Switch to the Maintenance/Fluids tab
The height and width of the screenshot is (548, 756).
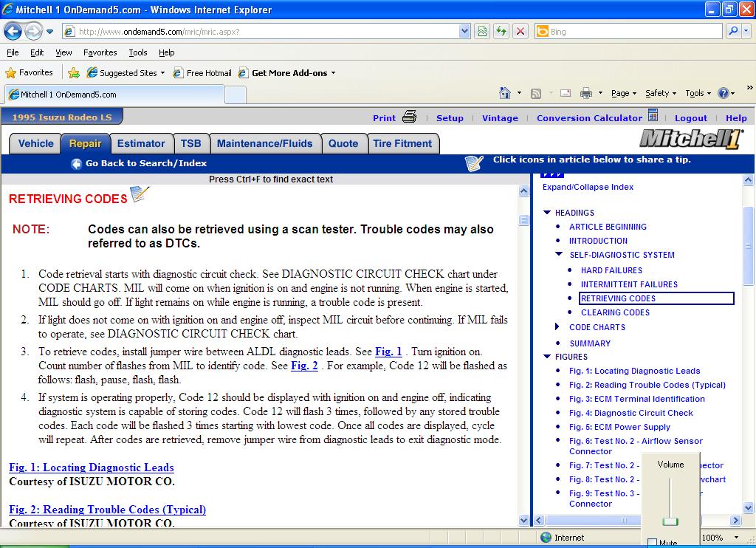tap(265, 143)
